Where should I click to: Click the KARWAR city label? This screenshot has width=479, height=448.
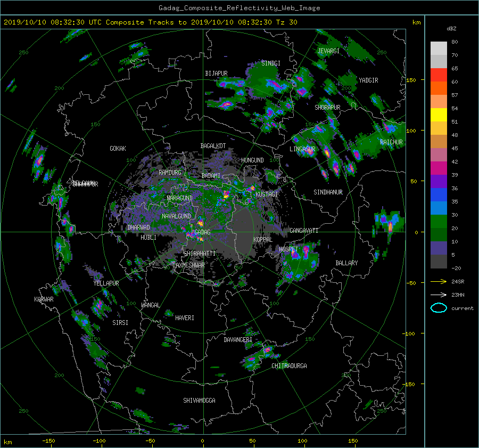point(44,299)
